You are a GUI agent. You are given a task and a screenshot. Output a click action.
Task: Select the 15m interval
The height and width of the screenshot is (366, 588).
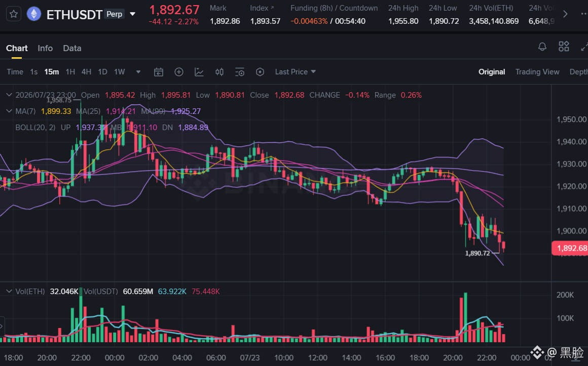(x=51, y=72)
